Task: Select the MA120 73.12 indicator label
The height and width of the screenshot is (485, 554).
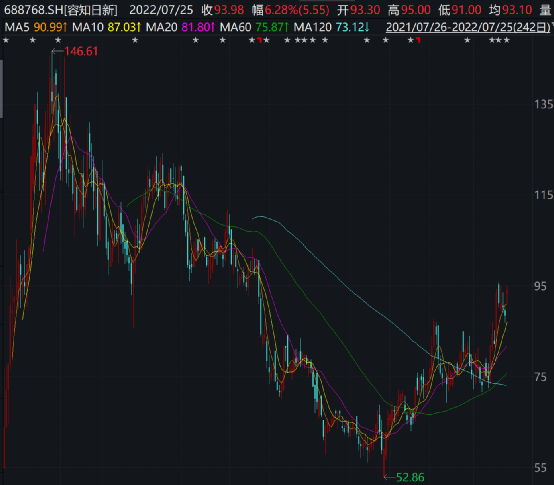Action: pyautogui.click(x=331, y=27)
